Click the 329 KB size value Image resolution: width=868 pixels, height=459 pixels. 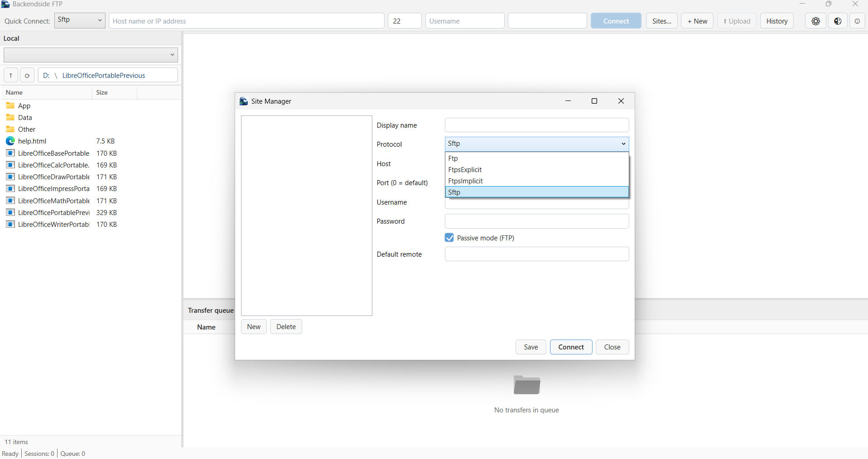tap(106, 212)
